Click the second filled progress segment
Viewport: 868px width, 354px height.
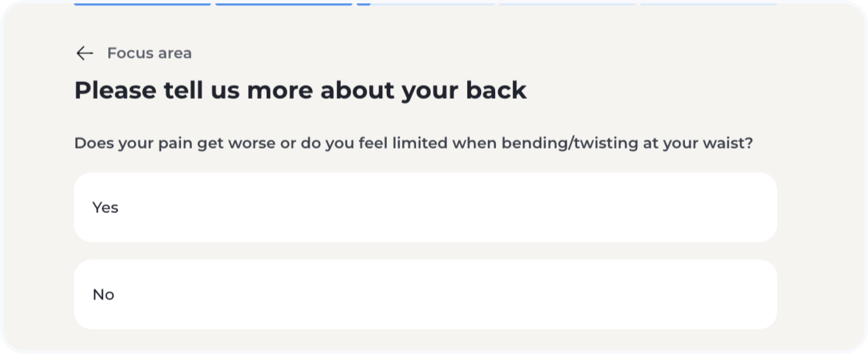pyautogui.click(x=283, y=3)
